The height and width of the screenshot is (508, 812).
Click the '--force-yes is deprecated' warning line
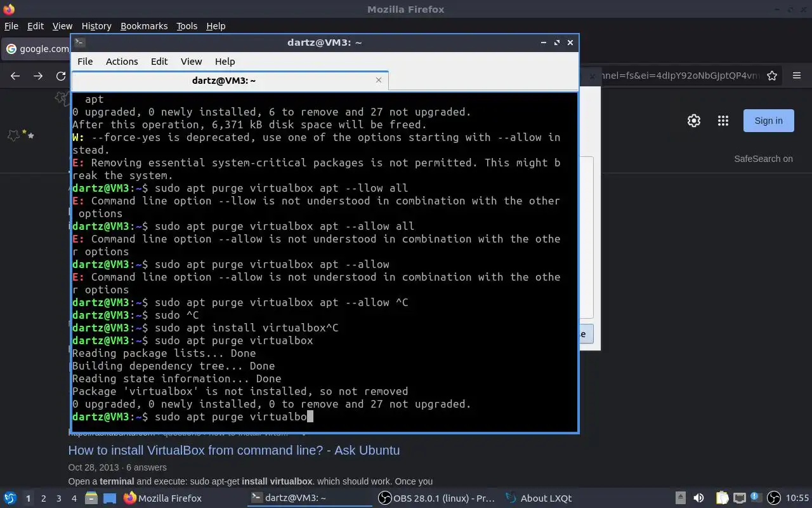point(317,144)
